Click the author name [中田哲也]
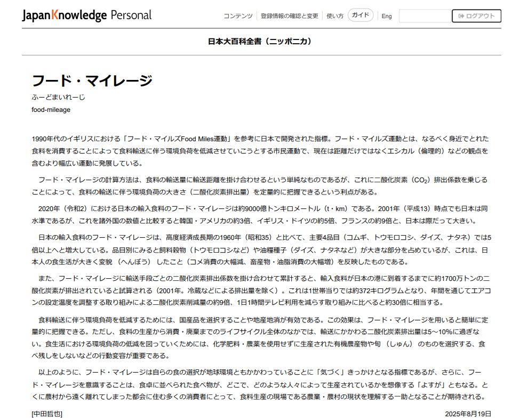This screenshot has height=420, width=520. pos(47,414)
